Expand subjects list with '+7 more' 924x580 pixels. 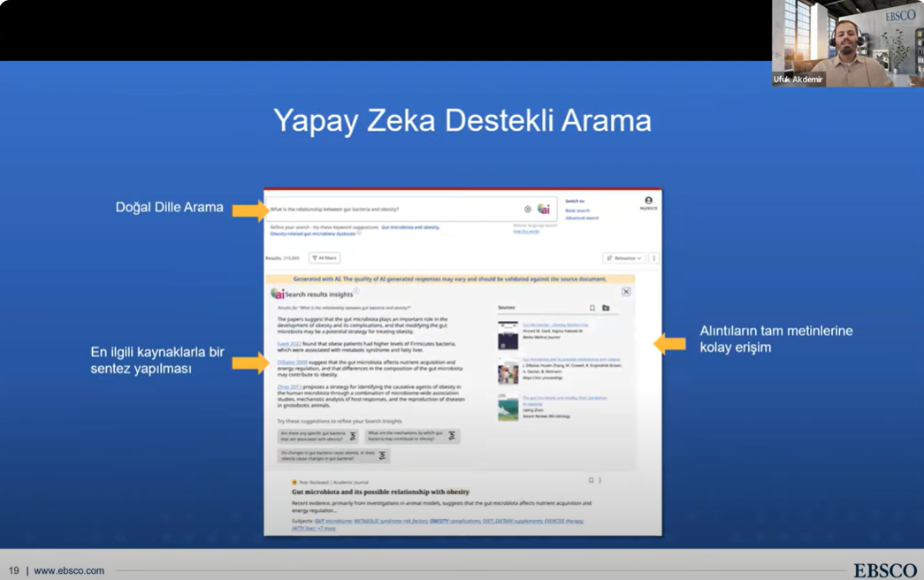pyautogui.click(x=327, y=529)
